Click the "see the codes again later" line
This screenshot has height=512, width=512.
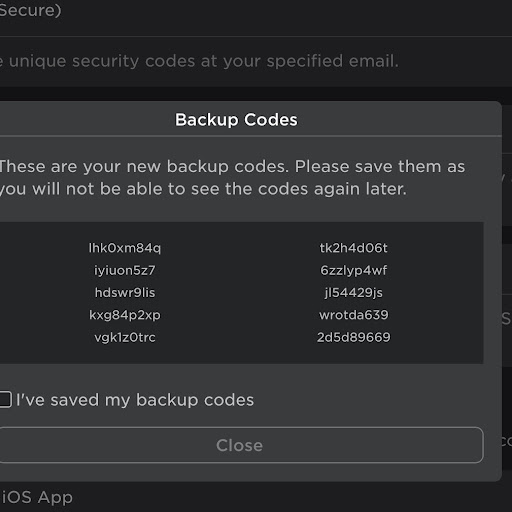[203, 189]
